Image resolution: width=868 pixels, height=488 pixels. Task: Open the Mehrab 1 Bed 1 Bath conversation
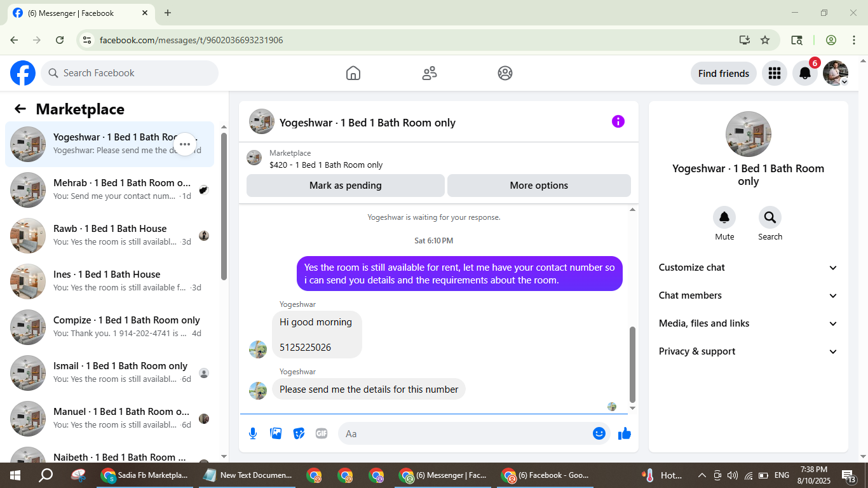pos(109,190)
